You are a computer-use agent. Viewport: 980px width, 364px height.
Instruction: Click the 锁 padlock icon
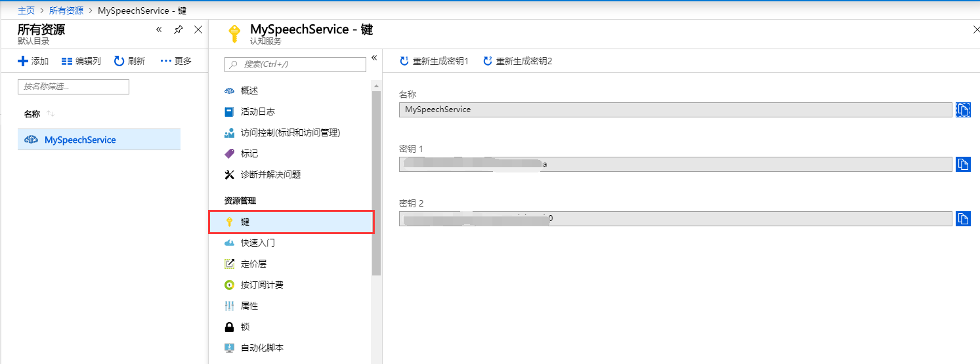[x=229, y=327]
